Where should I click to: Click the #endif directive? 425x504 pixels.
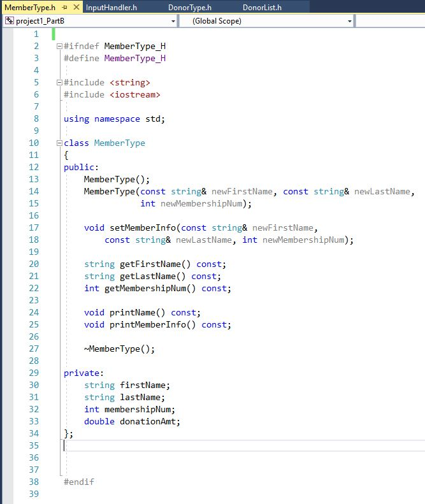(79, 482)
